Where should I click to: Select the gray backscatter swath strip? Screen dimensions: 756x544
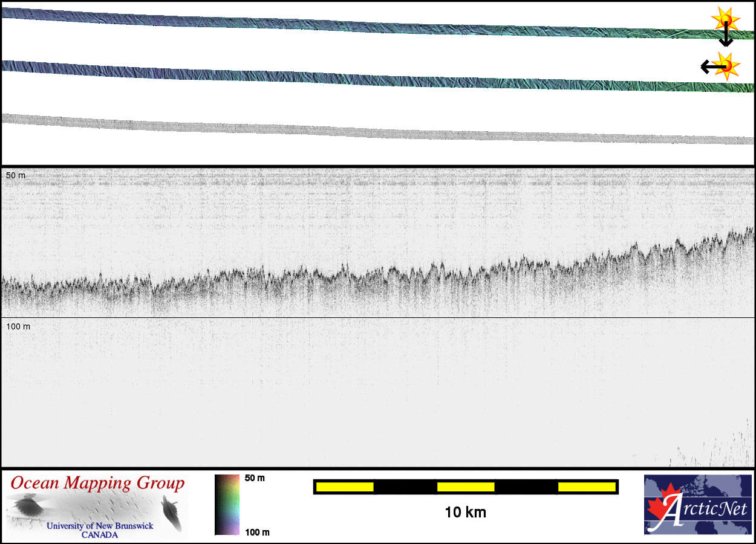coord(363,129)
